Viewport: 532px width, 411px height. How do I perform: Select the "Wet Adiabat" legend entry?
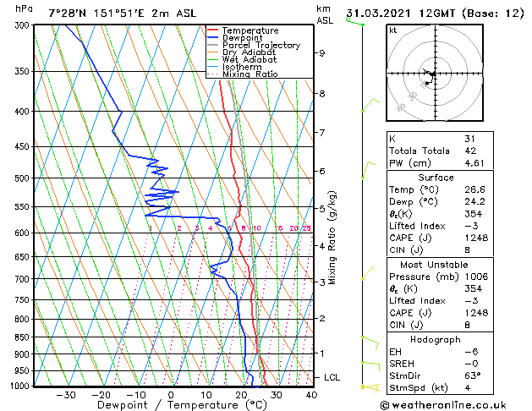point(250,59)
